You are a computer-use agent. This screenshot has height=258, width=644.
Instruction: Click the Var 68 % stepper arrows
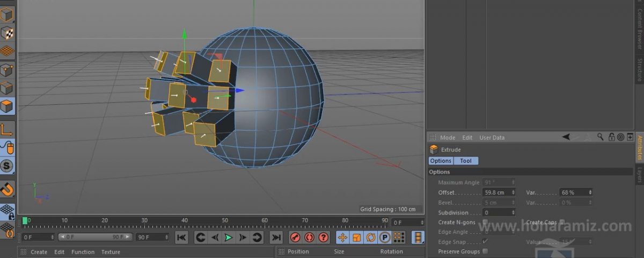click(x=590, y=192)
